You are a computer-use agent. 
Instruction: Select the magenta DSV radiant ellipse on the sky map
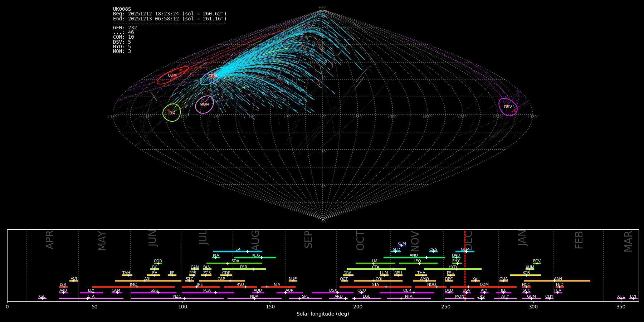tap(508, 107)
